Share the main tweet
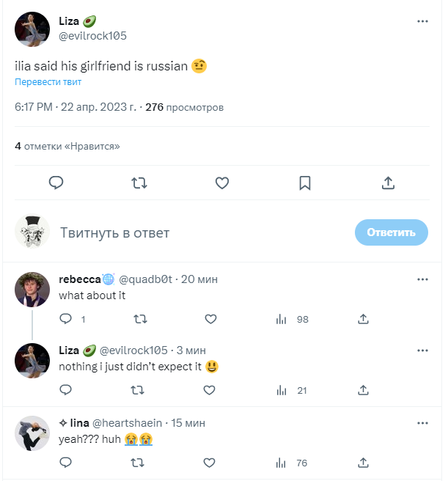This screenshot has height=481, width=448. [x=389, y=183]
